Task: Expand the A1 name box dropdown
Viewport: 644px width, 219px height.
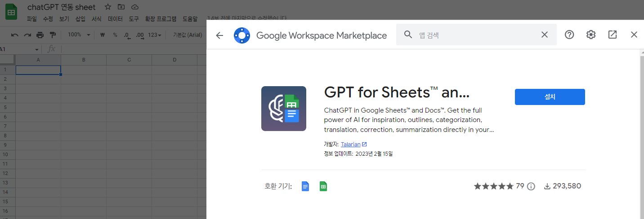Action: click(x=37, y=49)
